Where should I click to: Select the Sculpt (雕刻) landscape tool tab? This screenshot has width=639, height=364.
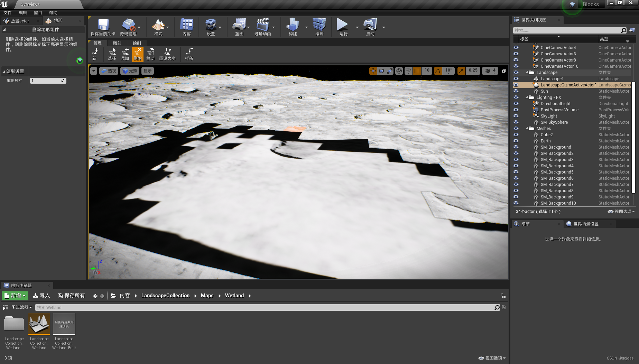(117, 43)
